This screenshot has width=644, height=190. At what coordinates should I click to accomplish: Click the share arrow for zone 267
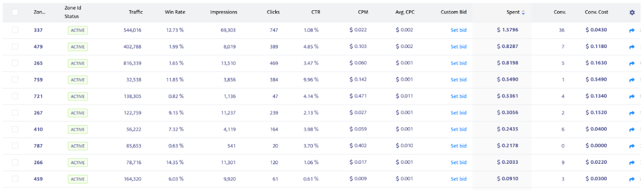pyautogui.click(x=632, y=113)
